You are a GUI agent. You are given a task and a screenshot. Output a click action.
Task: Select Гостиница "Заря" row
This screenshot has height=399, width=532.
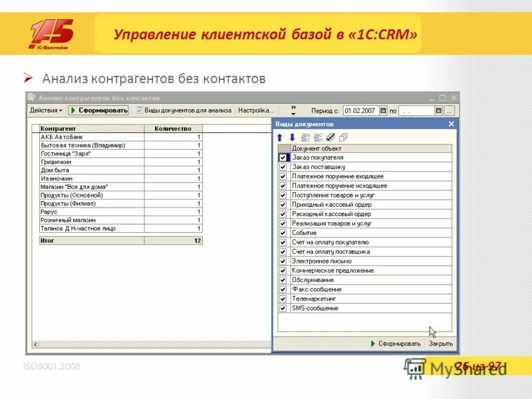pyautogui.click(x=121, y=154)
